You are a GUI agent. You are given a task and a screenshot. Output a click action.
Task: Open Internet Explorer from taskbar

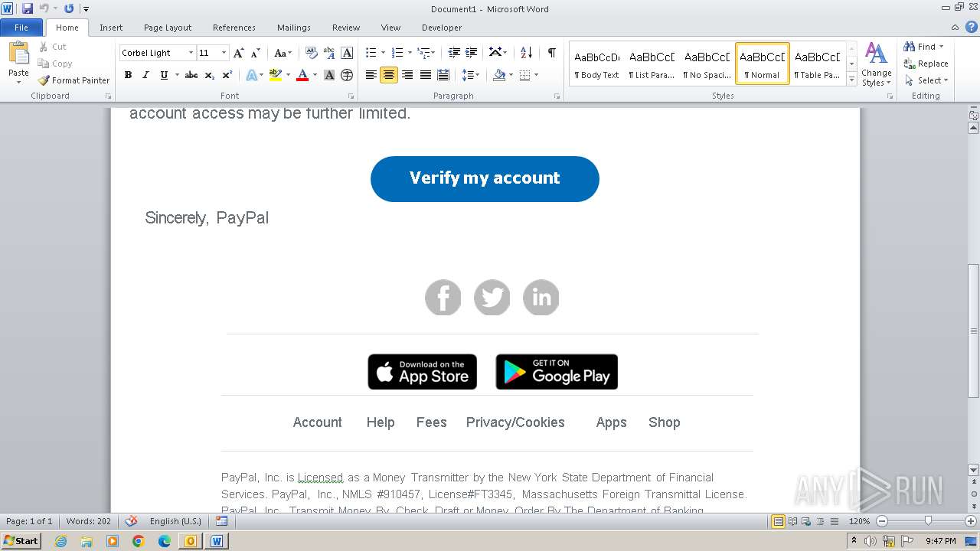click(60, 541)
